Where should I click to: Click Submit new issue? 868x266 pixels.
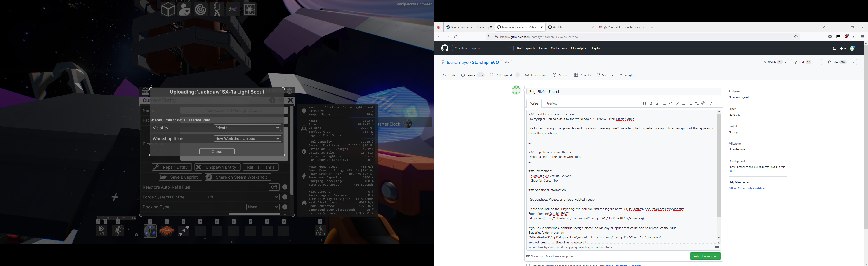(x=705, y=256)
